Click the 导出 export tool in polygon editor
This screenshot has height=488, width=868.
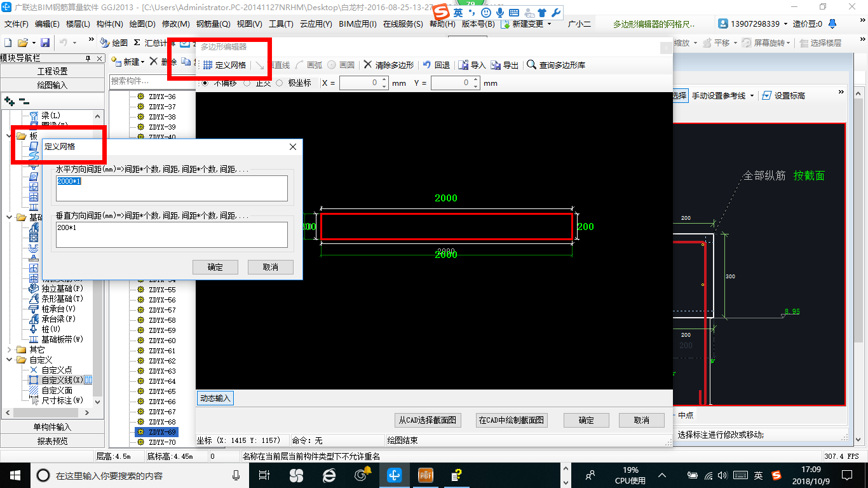click(505, 65)
